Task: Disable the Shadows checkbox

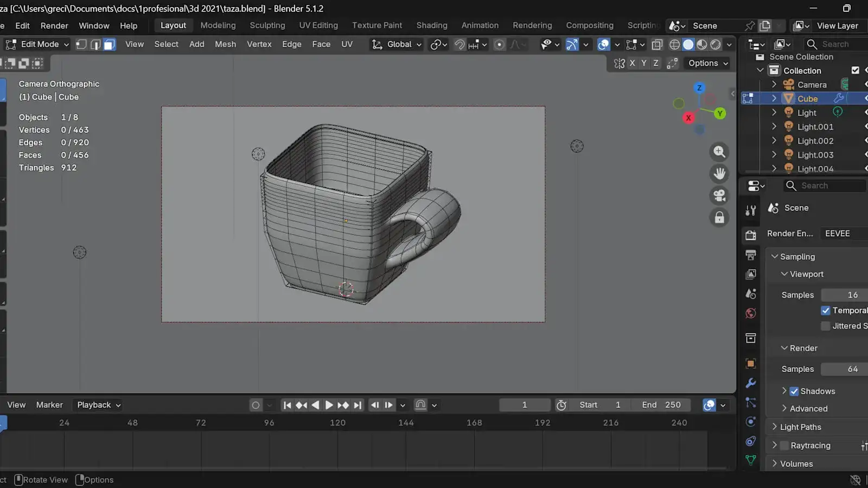Action: click(794, 391)
